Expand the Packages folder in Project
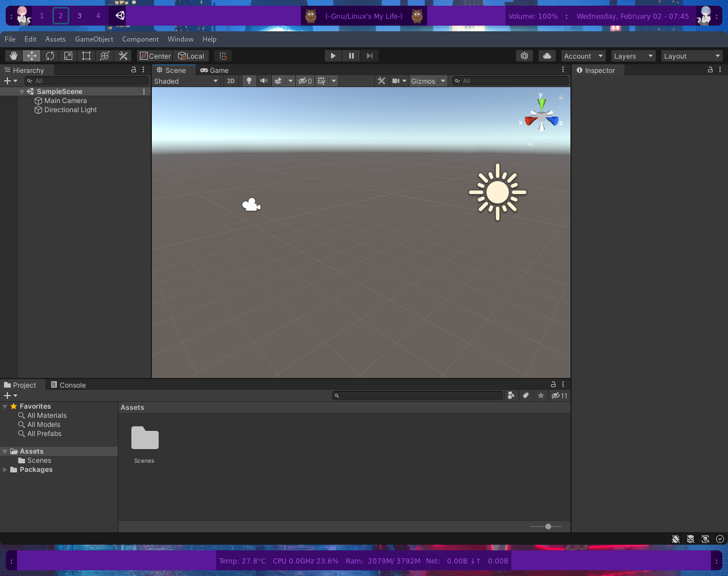This screenshot has width=728, height=576. 5,470
